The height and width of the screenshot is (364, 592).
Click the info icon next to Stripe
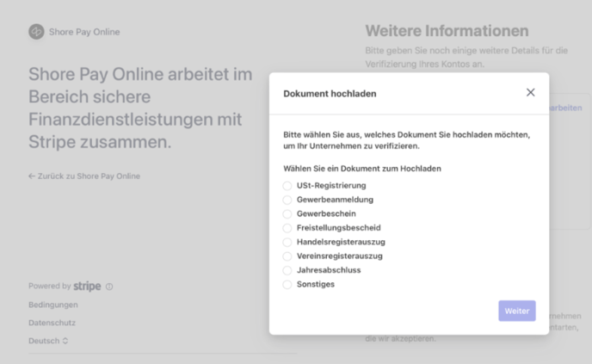pyautogui.click(x=109, y=287)
